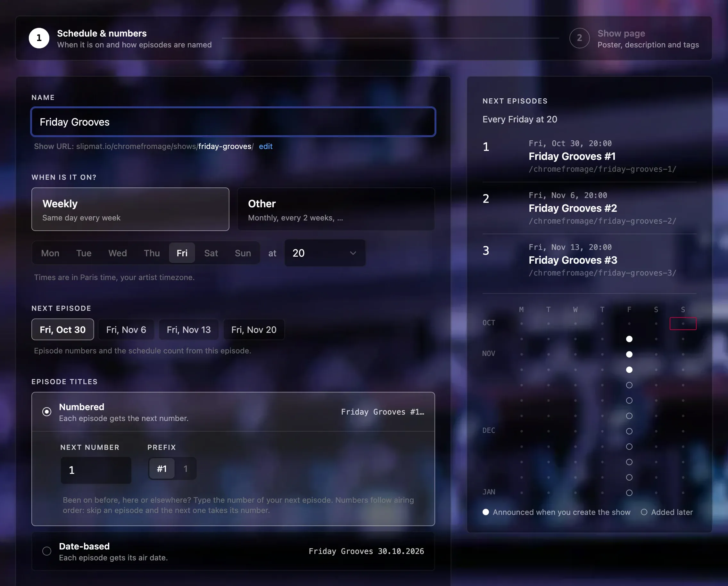Pick Fri, Nov 6 as next episode
The image size is (728, 586).
click(x=126, y=329)
